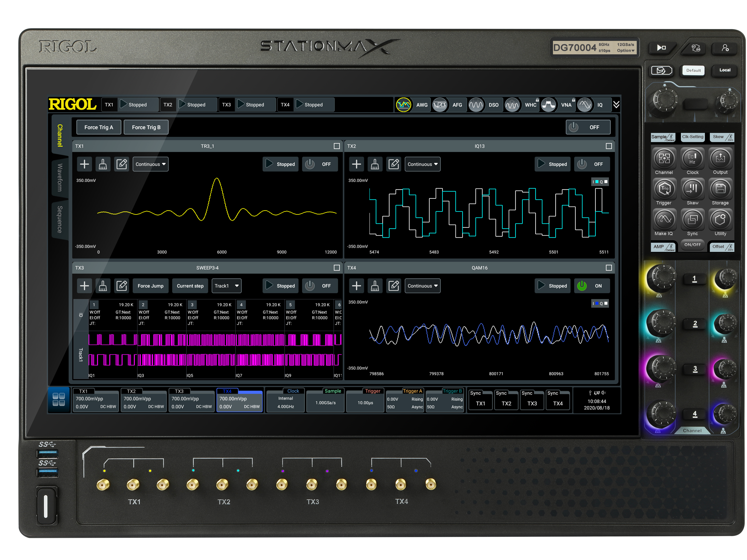The image size is (747, 560).
Task: Select the VNA mode icon
Action: pos(548,105)
